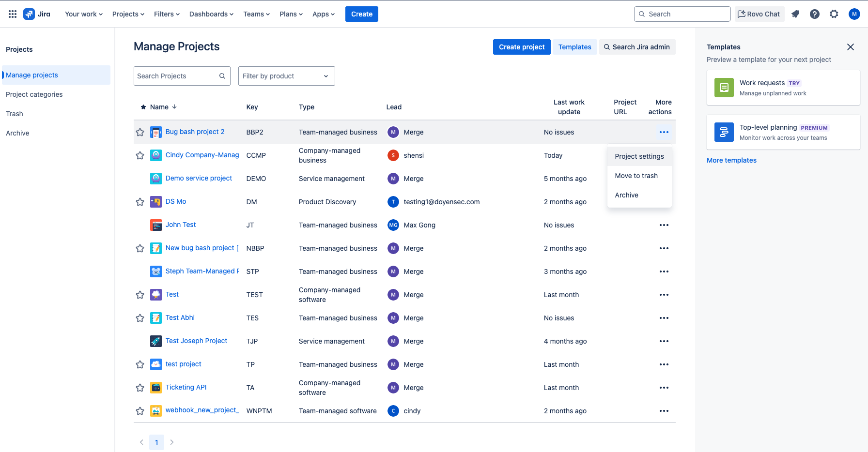This screenshot has width=868, height=452.
Task: Open the Help question mark icon
Action: click(x=815, y=14)
